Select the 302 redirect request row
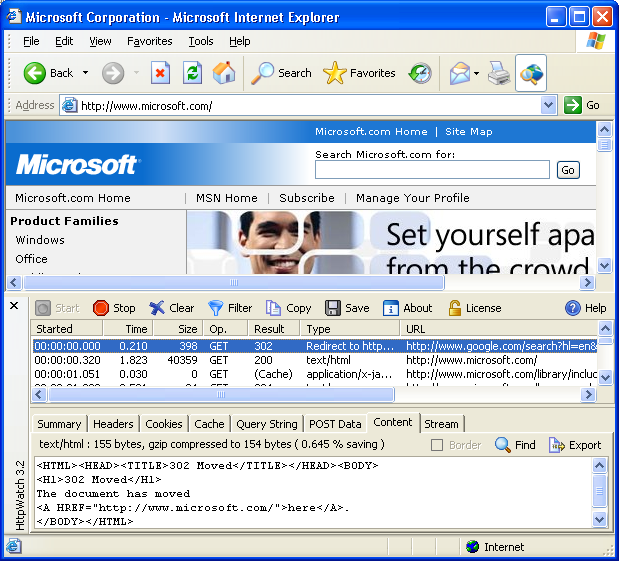The image size is (619, 561). point(315,346)
